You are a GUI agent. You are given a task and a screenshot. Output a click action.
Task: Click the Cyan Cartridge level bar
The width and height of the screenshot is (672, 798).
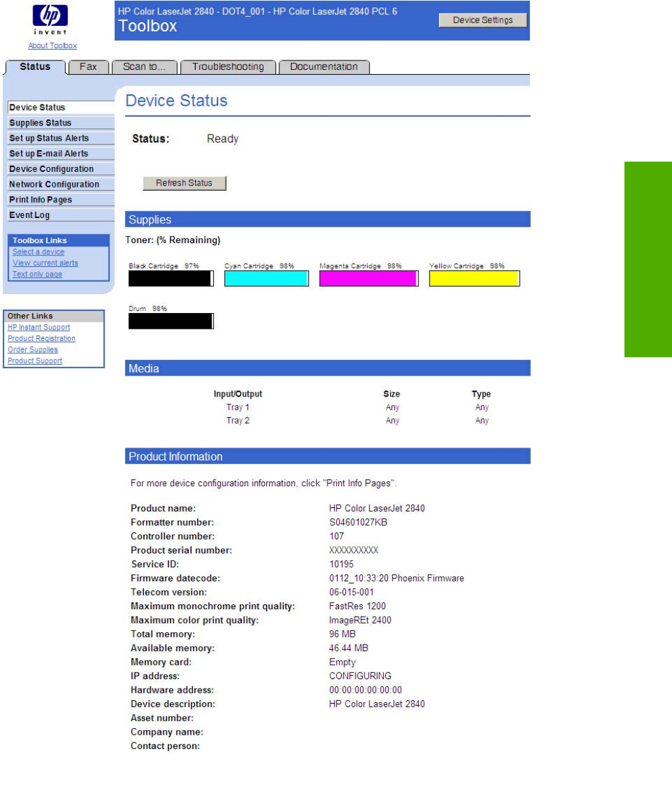(267, 278)
